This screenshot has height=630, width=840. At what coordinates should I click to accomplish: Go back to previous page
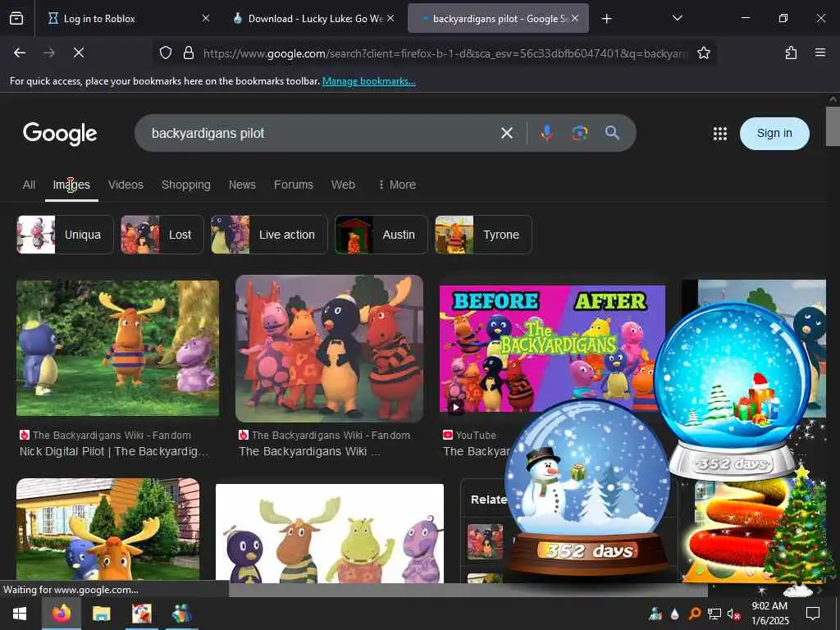(x=20, y=52)
